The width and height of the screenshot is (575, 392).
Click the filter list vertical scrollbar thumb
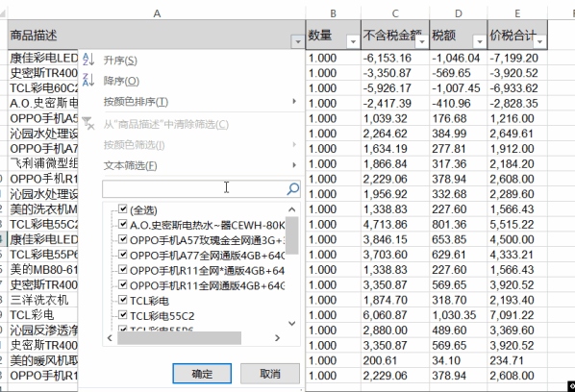click(292, 235)
